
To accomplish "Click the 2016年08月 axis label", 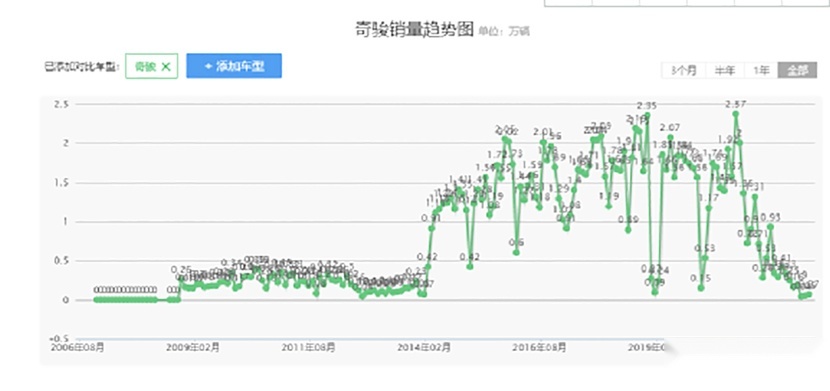I will pyautogui.click(x=540, y=348).
